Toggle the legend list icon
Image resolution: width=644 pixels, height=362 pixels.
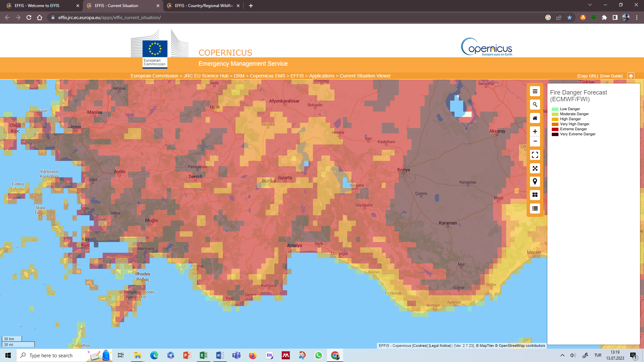(x=535, y=208)
